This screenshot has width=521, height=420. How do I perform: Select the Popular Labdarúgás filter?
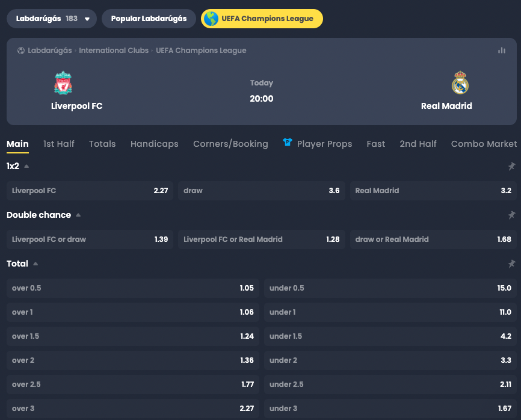click(x=149, y=19)
